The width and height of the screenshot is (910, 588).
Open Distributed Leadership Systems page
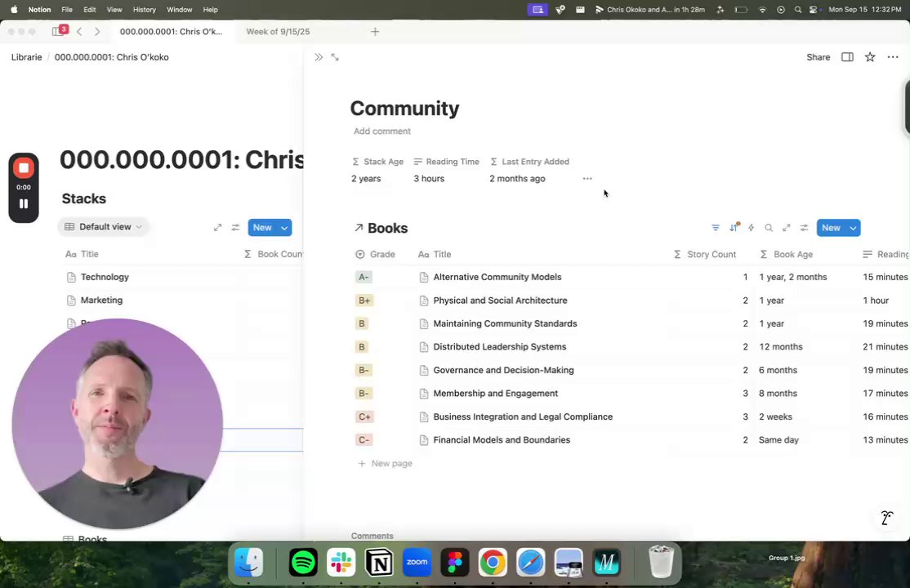click(x=500, y=346)
